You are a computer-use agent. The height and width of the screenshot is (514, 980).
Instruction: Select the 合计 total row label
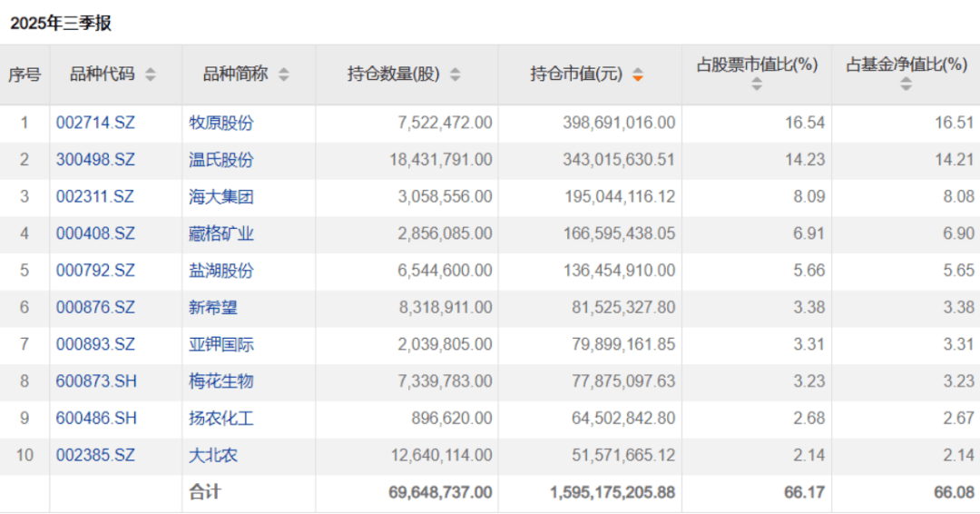coord(205,492)
